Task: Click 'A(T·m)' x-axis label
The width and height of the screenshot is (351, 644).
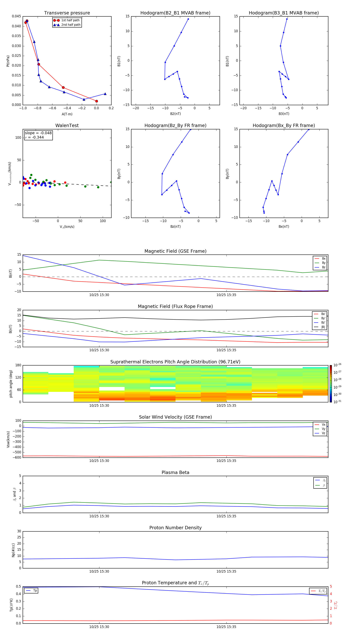Action: click(67, 114)
